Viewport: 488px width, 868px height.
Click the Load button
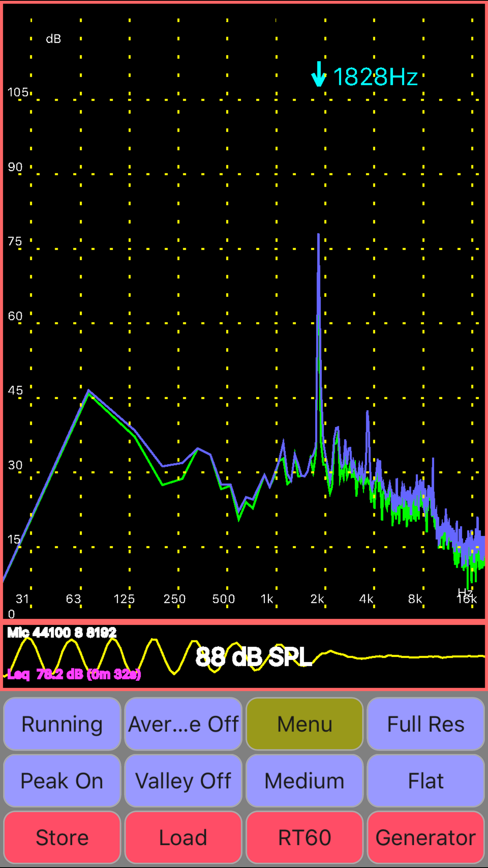183,837
